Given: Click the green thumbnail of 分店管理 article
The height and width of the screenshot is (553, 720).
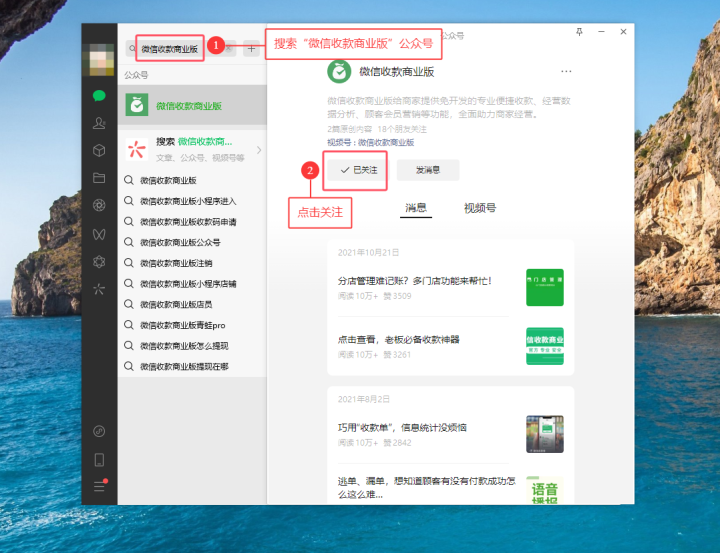Looking at the screenshot, I should click(x=545, y=287).
